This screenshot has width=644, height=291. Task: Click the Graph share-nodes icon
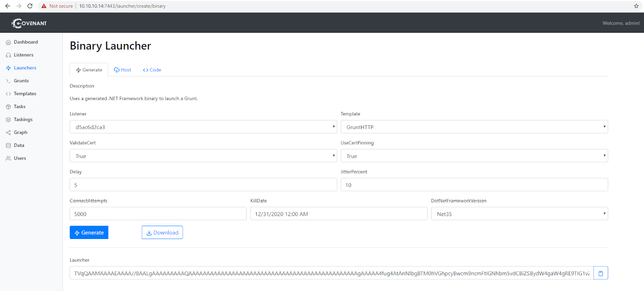[8, 133]
